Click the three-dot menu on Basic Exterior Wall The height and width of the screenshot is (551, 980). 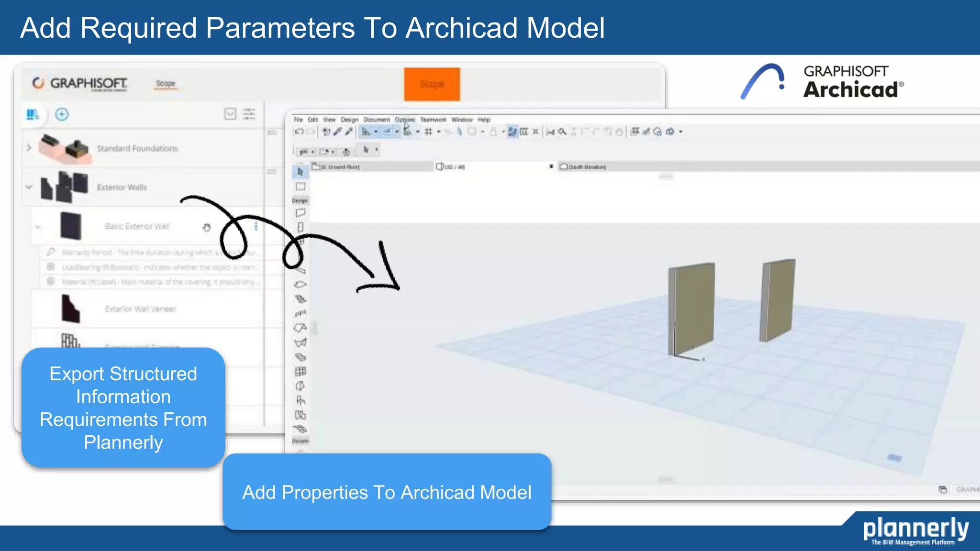pos(256,226)
